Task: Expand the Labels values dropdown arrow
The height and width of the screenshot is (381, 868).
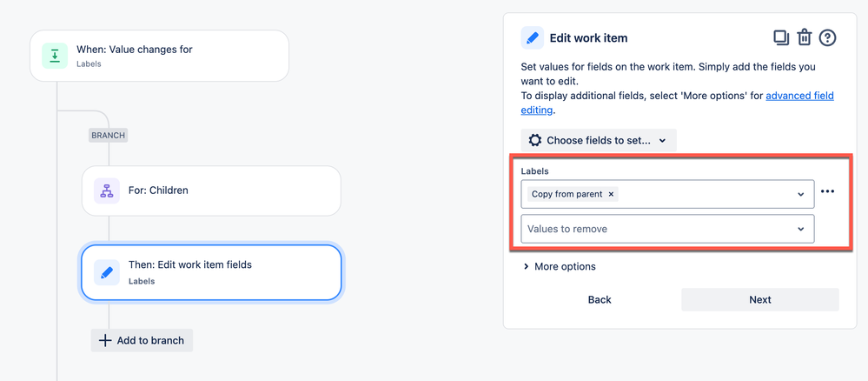Action: [x=800, y=194]
